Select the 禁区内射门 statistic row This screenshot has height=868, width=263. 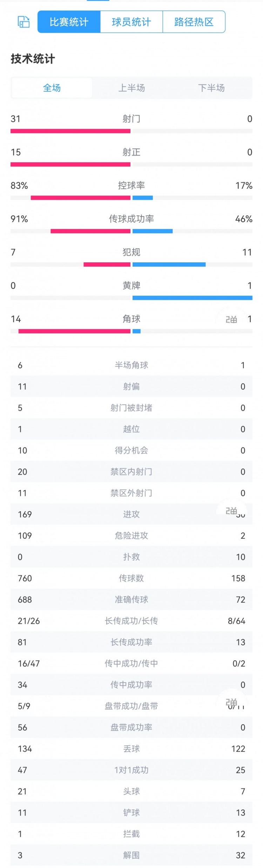pyautogui.click(x=131, y=472)
